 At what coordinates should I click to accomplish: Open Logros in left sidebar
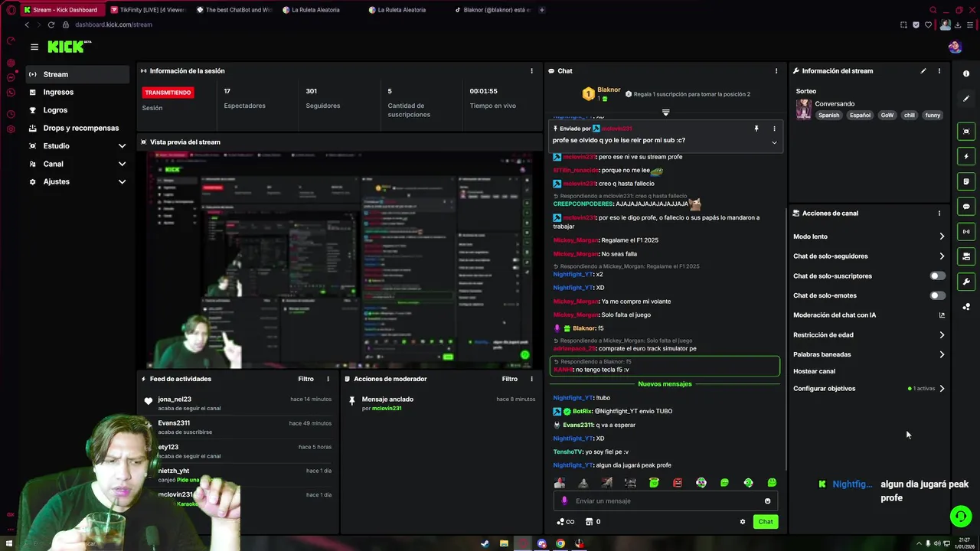coord(77,110)
